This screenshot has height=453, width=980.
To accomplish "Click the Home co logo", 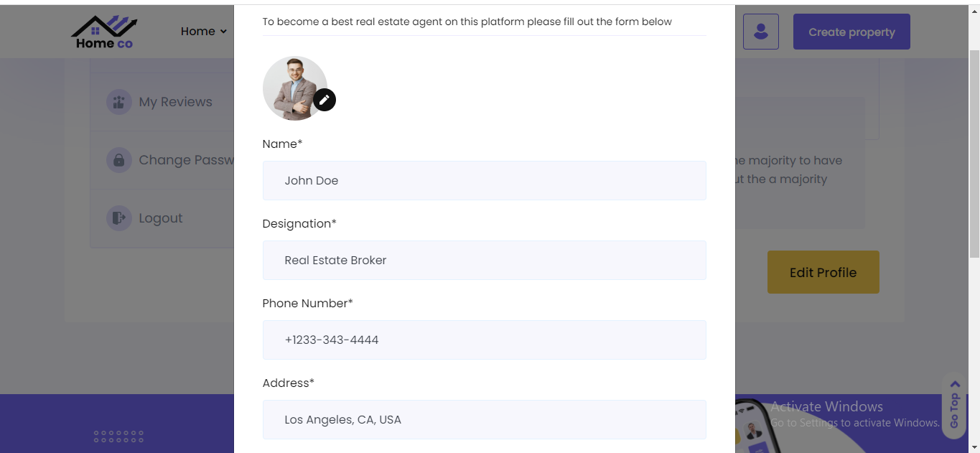I will coord(104,32).
